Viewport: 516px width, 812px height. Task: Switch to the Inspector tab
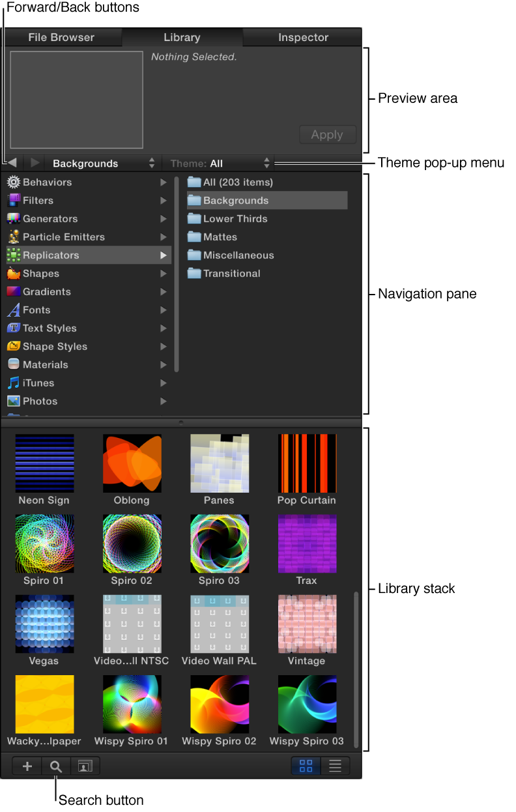303,37
